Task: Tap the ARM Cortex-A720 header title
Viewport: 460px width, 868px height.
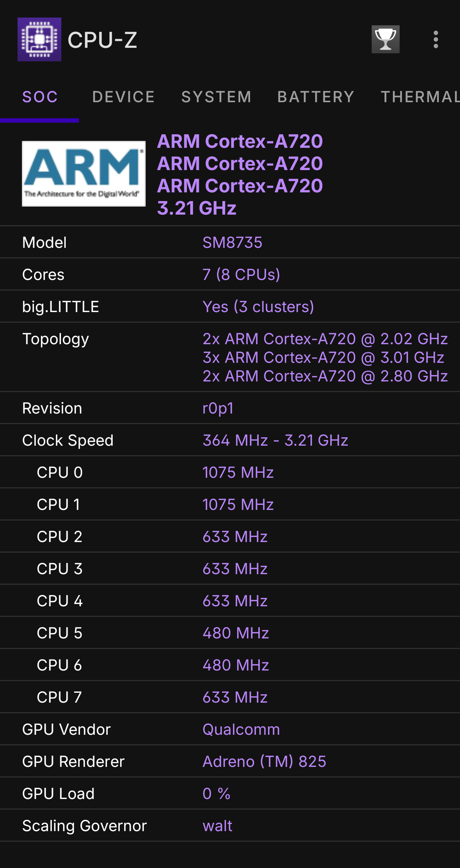Action: point(240,142)
